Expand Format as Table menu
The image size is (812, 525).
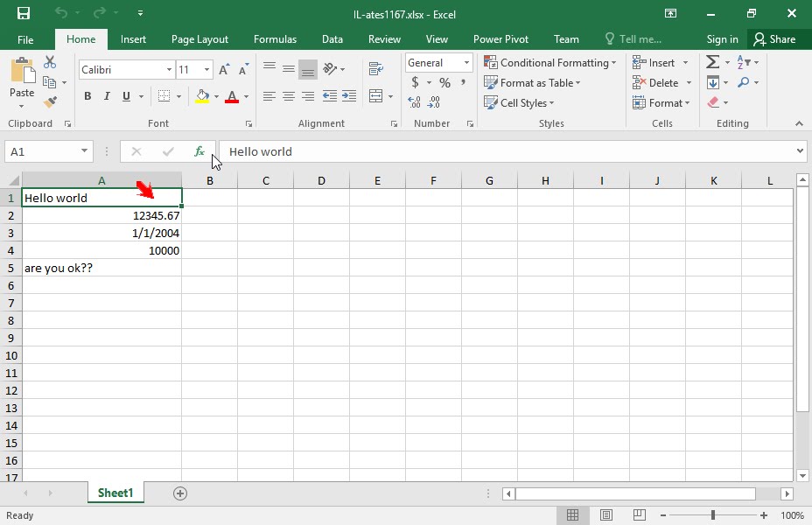click(x=532, y=83)
